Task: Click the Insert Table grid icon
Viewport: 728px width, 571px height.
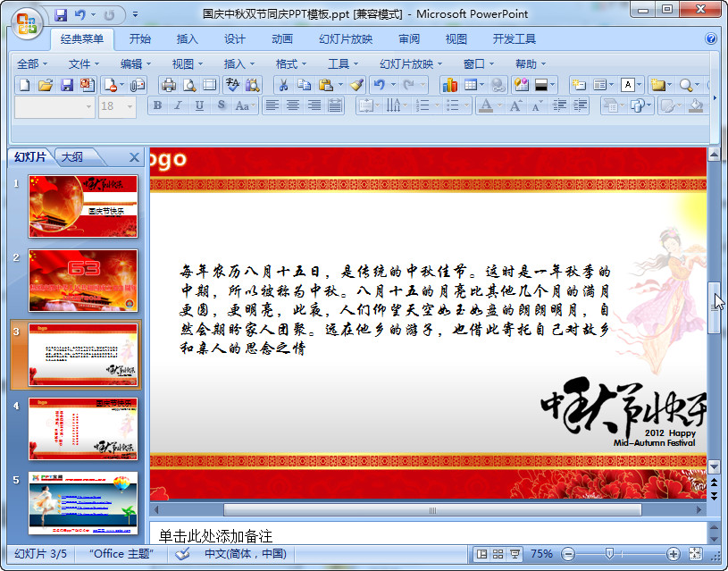Action: [x=471, y=85]
